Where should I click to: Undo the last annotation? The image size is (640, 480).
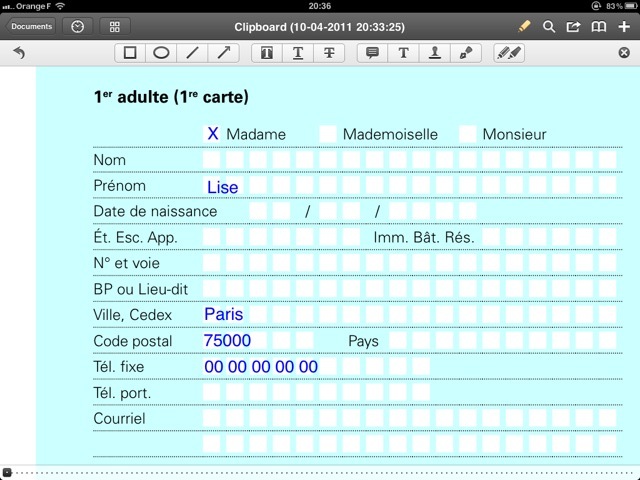coord(19,53)
